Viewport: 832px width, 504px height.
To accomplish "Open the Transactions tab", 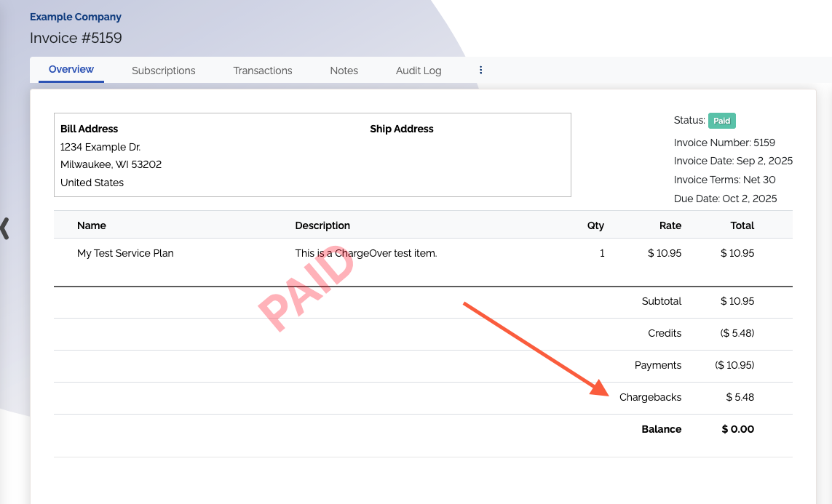I will [x=262, y=71].
